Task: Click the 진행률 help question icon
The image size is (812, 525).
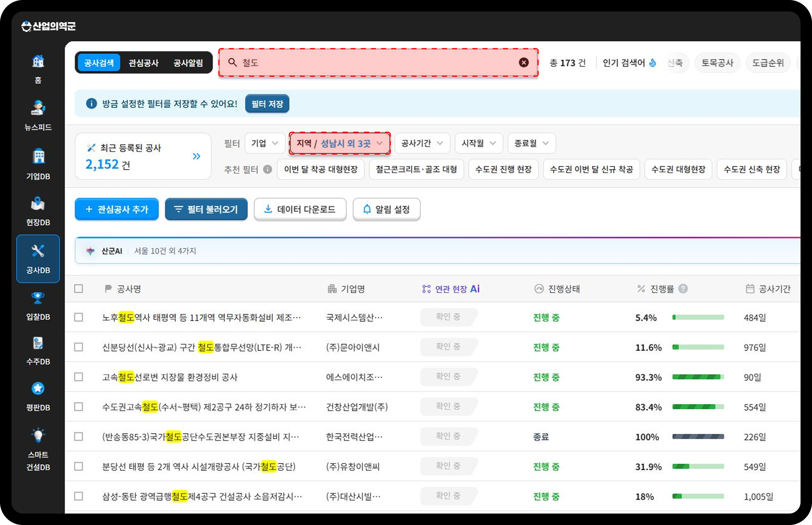Action: [x=683, y=289]
